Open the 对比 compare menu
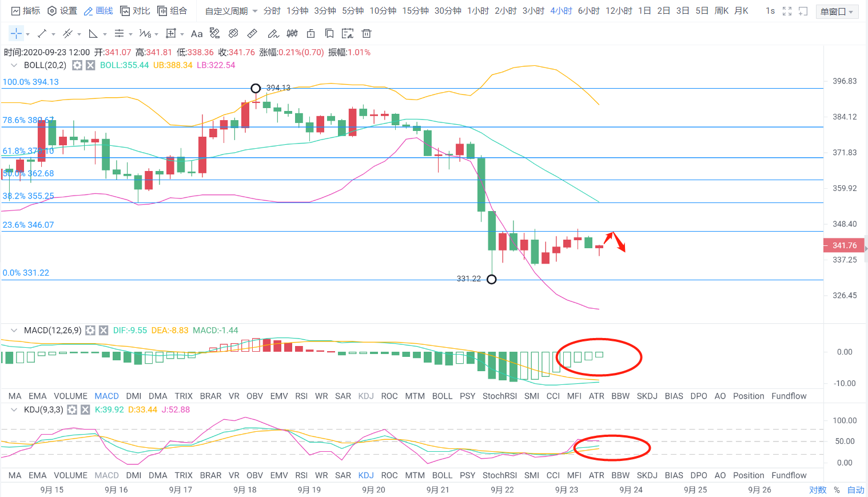The width and height of the screenshot is (868, 497). [136, 11]
